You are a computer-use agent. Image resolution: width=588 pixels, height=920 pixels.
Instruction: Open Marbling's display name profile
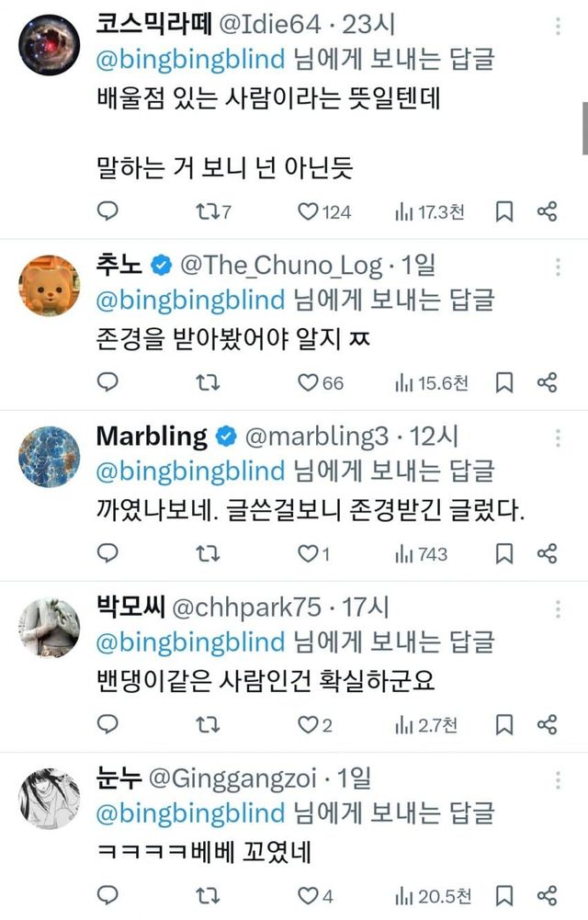152,437
